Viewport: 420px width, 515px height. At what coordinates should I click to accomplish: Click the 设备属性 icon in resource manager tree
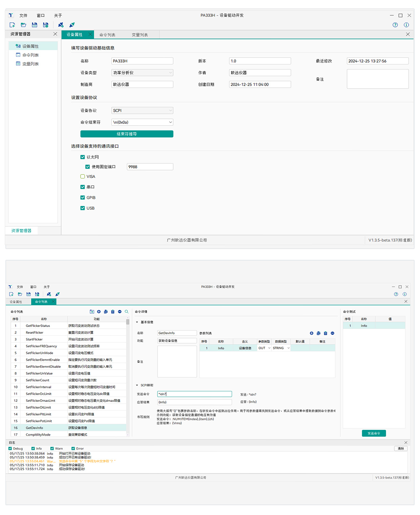(x=18, y=46)
